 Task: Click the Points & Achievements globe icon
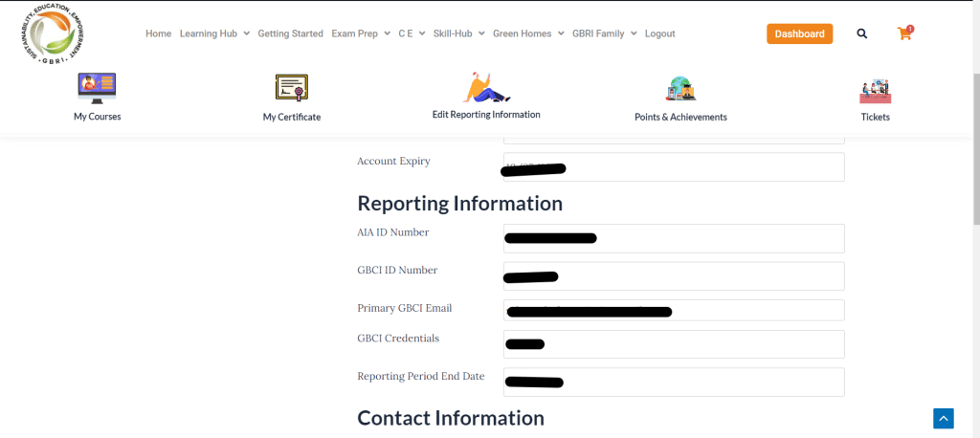click(680, 88)
